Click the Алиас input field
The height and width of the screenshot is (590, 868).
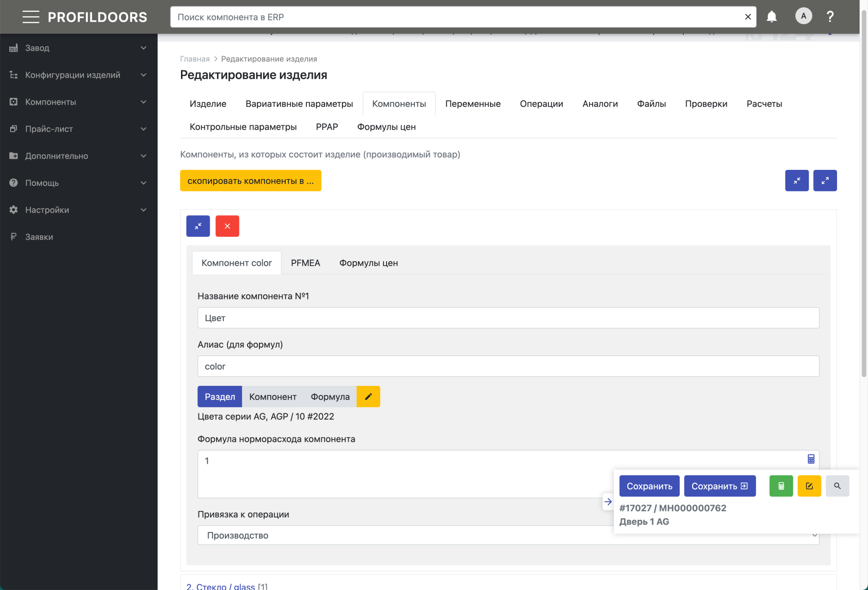point(508,366)
